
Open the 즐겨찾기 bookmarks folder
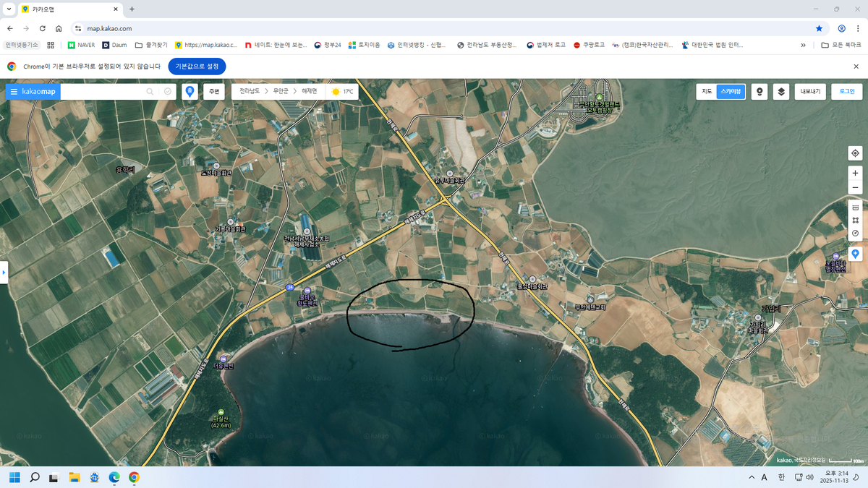(150, 45)
